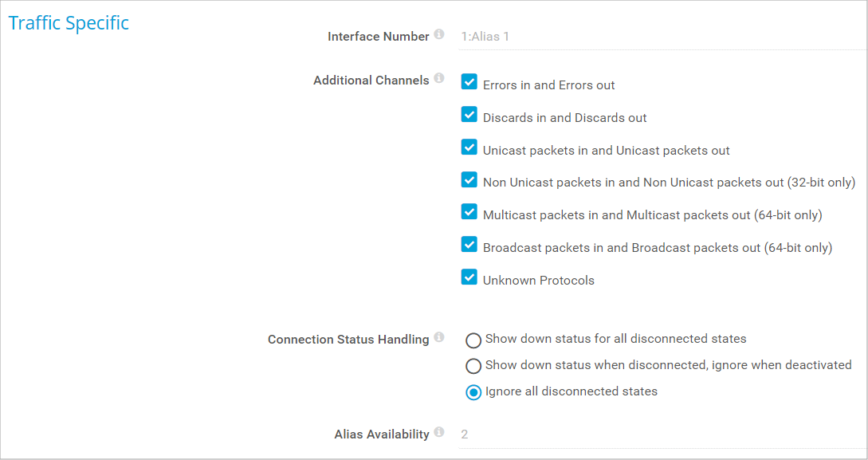Image resolution: width=868 pixels, height=460 pixels.
Task: Select Show down status for all disconnected states
Action: [473, 340]
